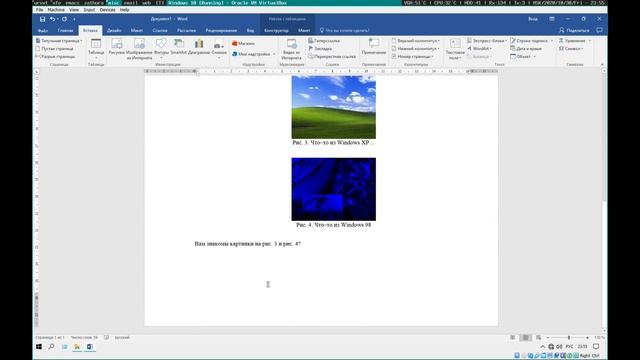Add a Строка подписи signature line
The height and width of the screenshot is (360, 640).
click(x=531, y=41)
